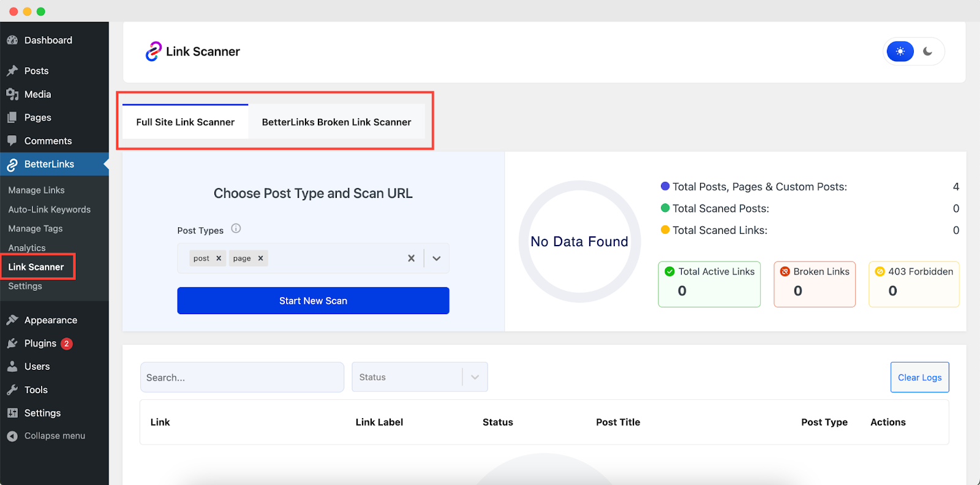Open the Status filter dropdown
Image resolution: width=980 pixels, height=485 pixels.
coord(420,377)
